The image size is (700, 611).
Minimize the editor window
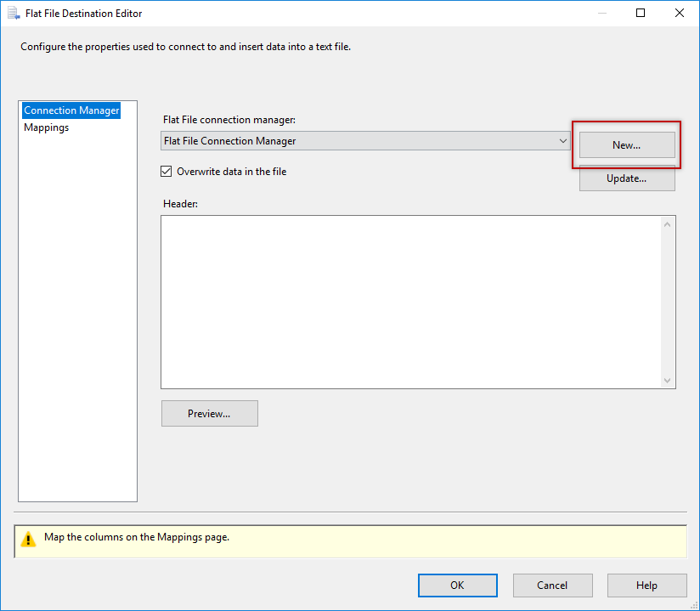(x=601, y=13)
